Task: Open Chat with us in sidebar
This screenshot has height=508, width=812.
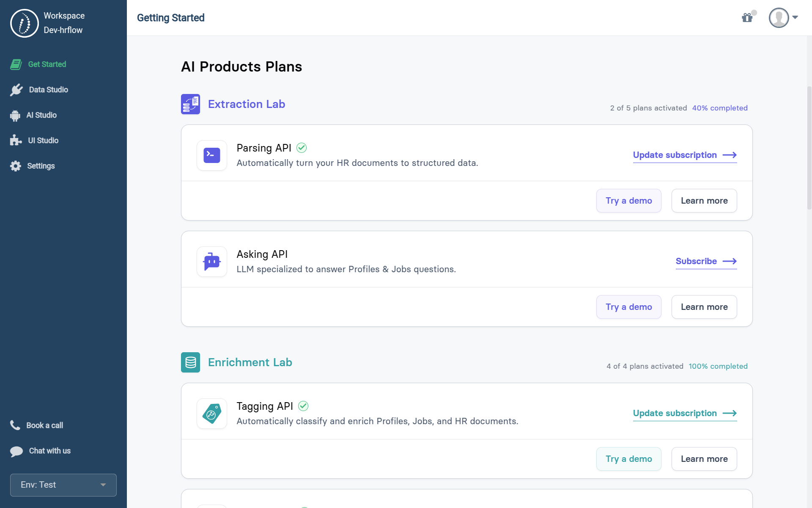Action: point(49,451)
